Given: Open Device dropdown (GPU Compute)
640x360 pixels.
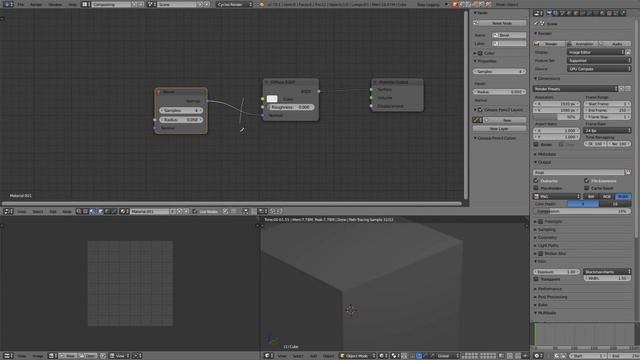Looking at the screenshot, I should pyautogui.click(x=599, y=69).
